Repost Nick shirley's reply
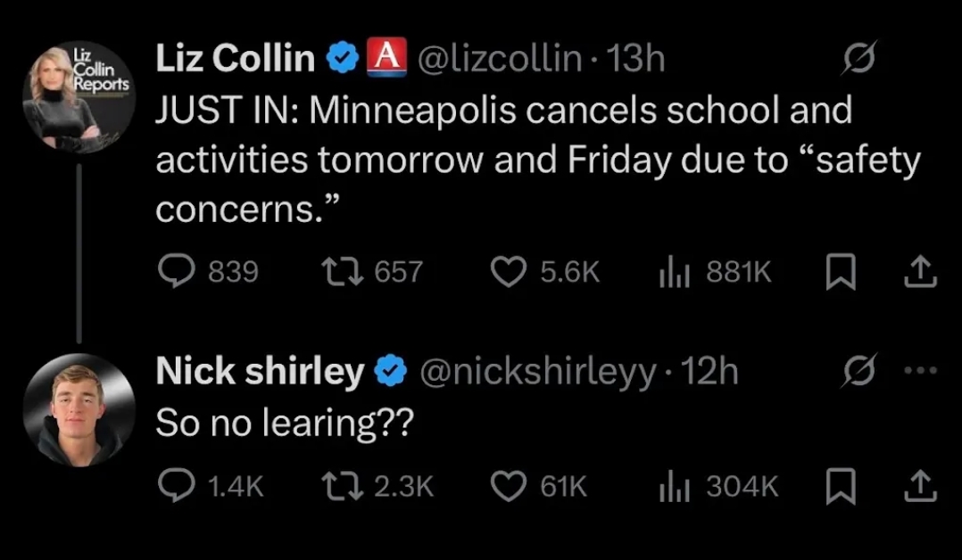The width and height of the screenshot is (962, 560). [x=341, y=485]
